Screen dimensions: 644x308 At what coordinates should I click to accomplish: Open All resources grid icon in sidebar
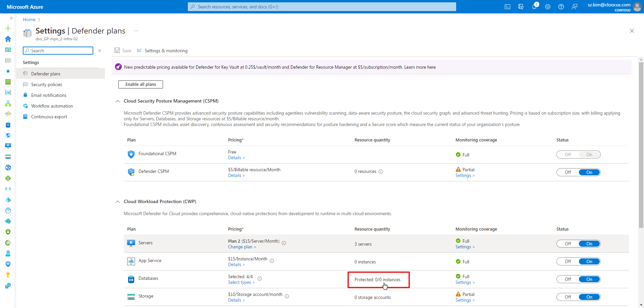point(8,82)
